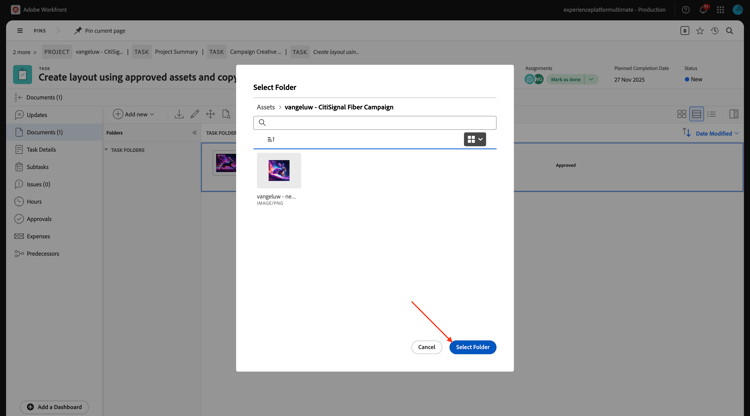Switch to compact list view
The width and height of the screenshot is (750, 416).
coord(712,114)
